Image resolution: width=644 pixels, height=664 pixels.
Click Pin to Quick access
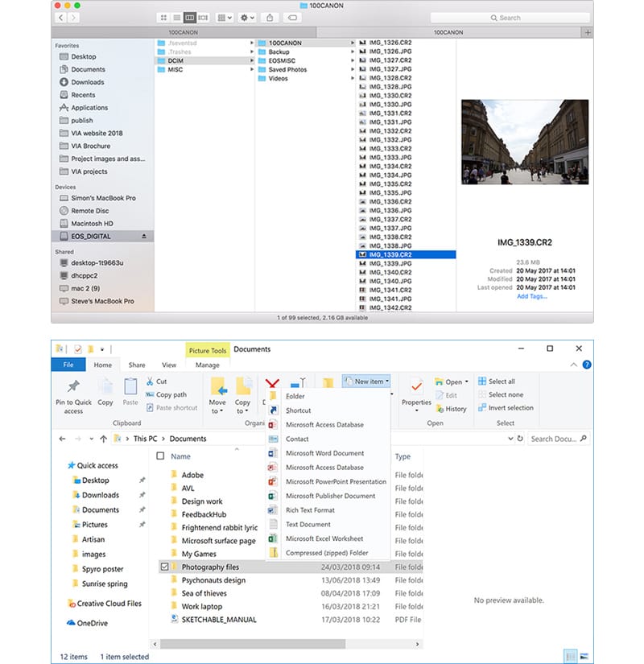coord(73,396)
